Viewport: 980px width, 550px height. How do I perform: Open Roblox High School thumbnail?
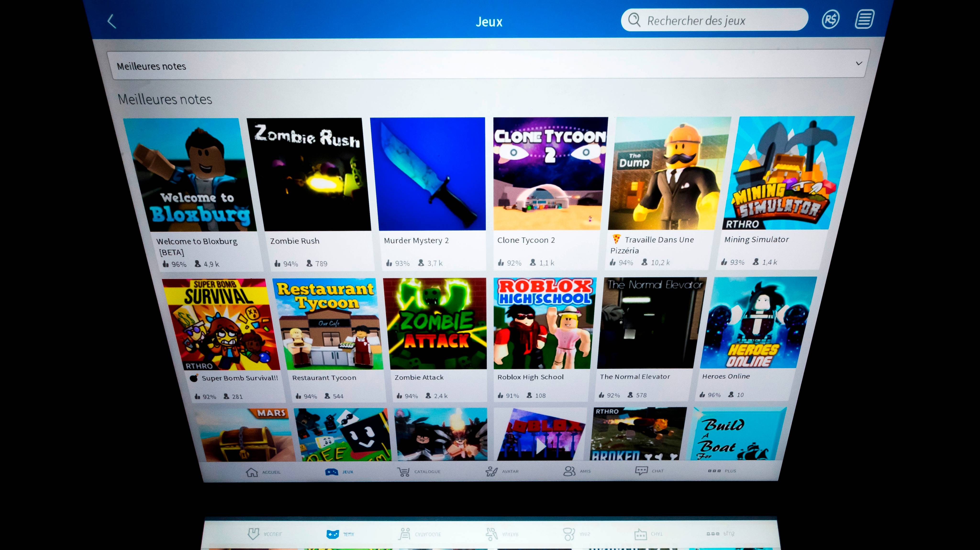545,323
